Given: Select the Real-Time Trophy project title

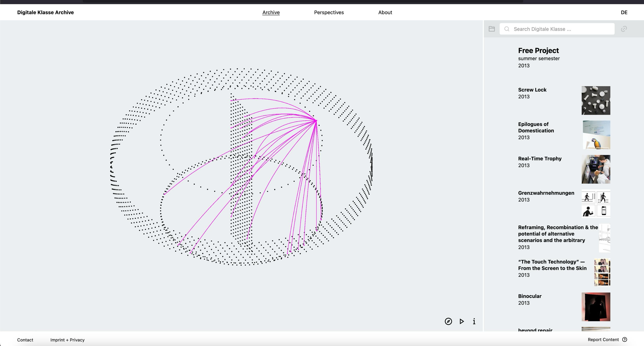Looking at the screenshot, I should click(540, 159).
